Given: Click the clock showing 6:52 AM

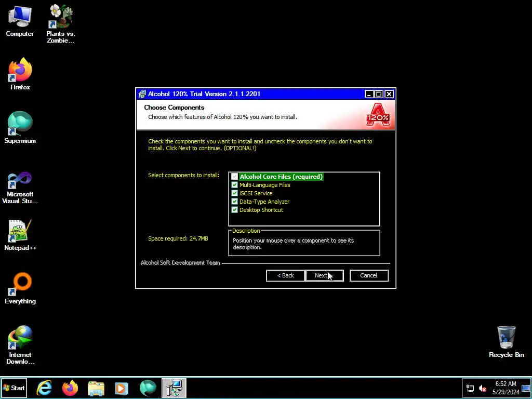Looking at the screenshot, I should pos(506,384).
